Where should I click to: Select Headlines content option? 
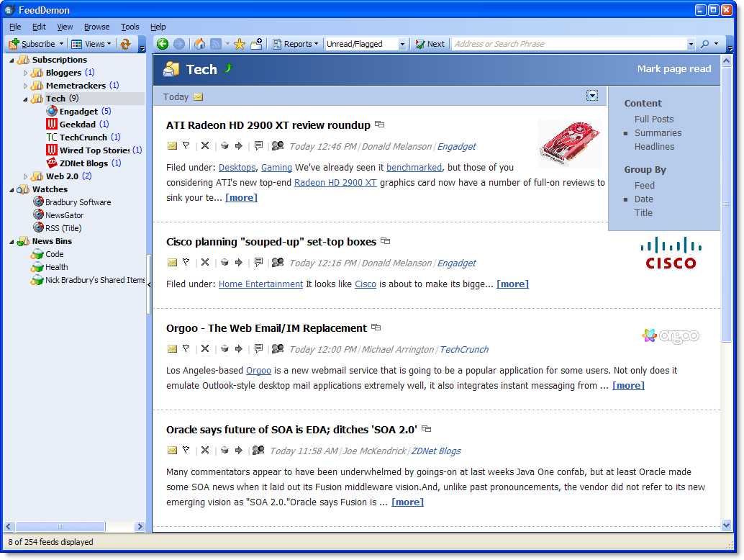tap(654, 147)
